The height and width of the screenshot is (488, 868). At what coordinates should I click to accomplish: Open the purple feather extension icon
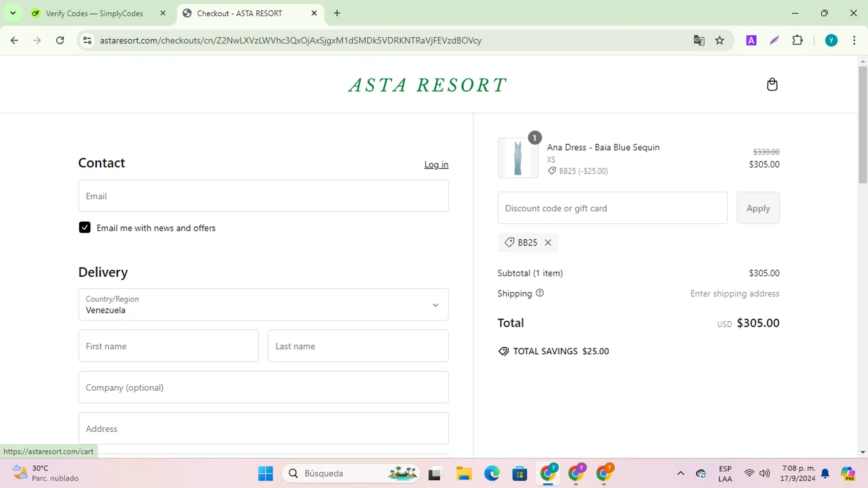[774, 41]
